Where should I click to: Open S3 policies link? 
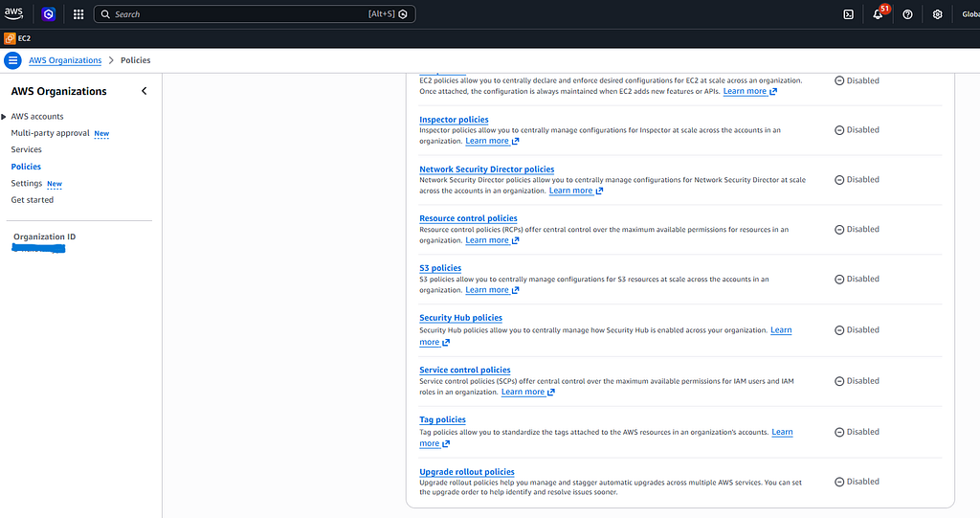pos(440,268)
